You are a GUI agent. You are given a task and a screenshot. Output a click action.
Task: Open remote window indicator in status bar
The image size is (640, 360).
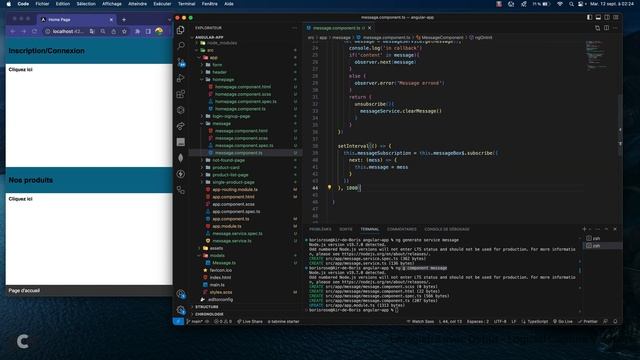coord(178,322)
